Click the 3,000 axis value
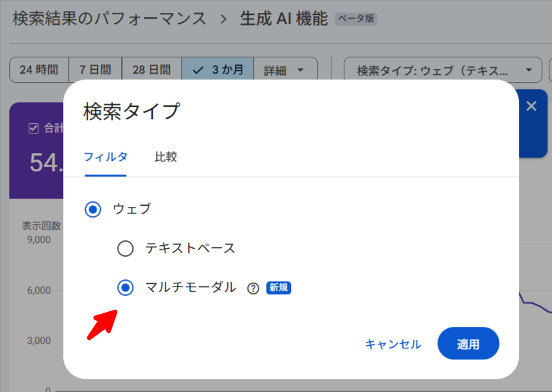 [38, 341]
